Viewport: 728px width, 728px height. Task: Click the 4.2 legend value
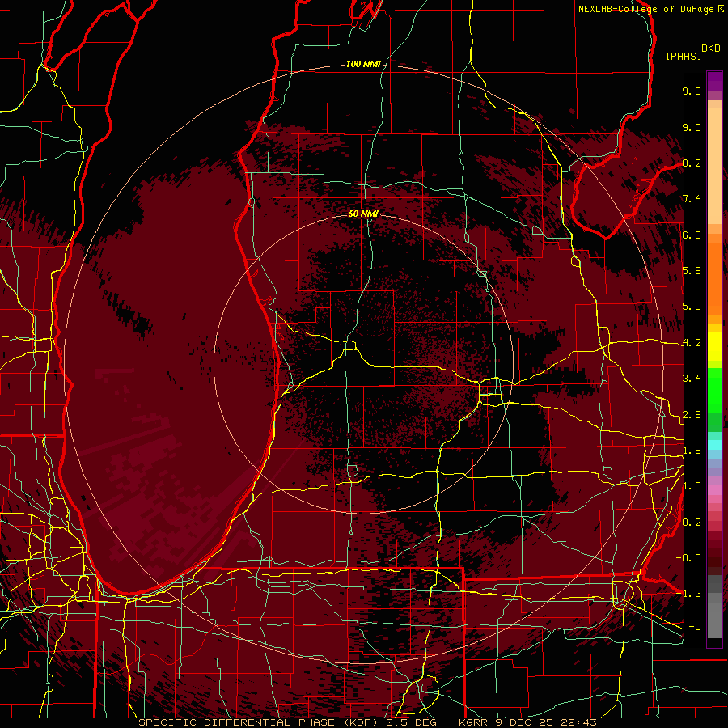click(692, 343)
